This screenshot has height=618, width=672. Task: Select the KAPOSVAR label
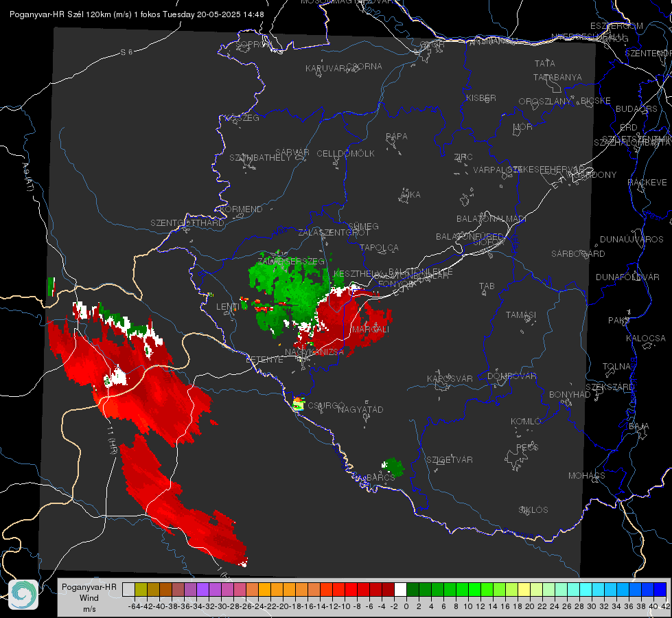coord(450,379)
